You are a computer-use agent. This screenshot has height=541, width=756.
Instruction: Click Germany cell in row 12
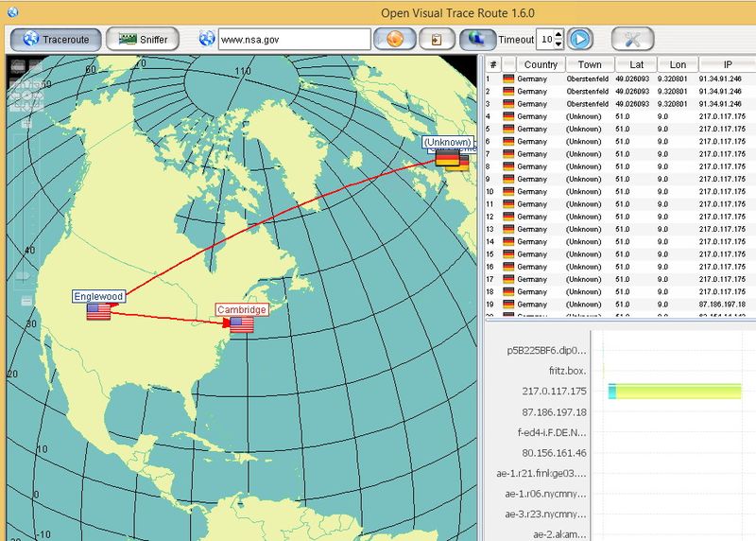(x=532, y=217)
